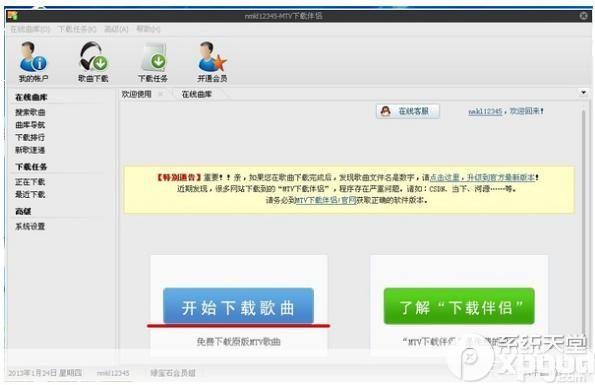Click the green 了解"下载伴侣" button
The width and height of the screenshot is (595, 385).
click(x=459, y=306)
